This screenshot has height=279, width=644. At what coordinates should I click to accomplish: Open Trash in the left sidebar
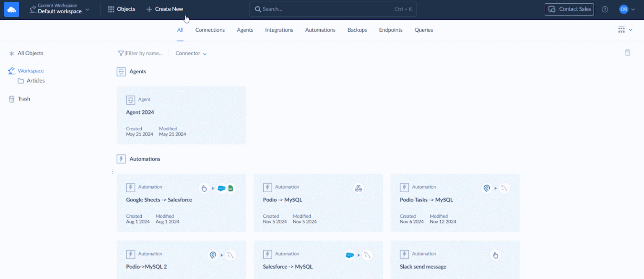23,99
